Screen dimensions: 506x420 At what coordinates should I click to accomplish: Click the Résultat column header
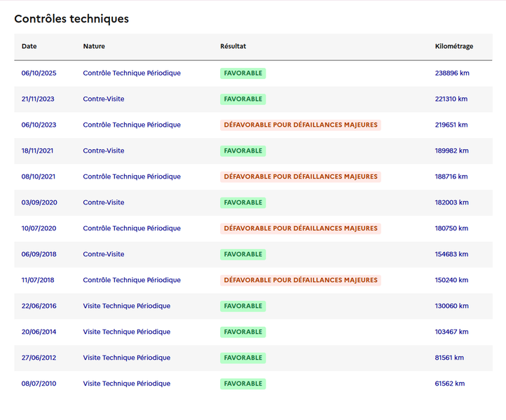233,46
